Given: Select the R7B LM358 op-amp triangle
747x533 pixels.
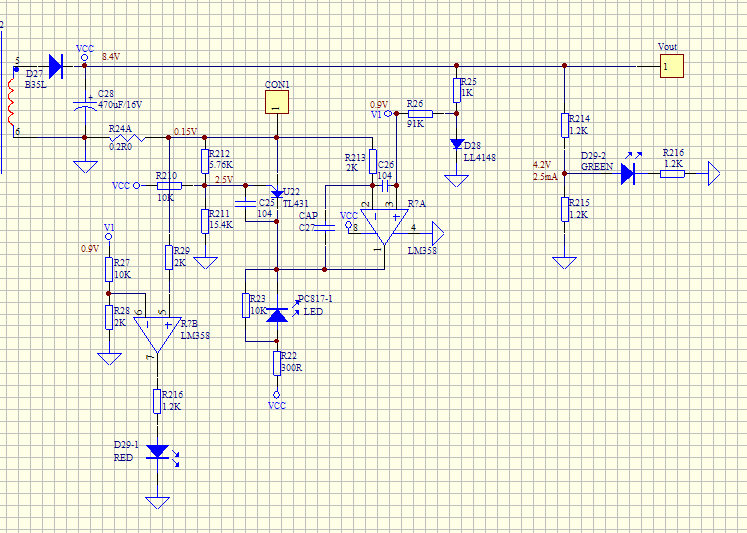Looking at the screenshot, I should point(158,328).
